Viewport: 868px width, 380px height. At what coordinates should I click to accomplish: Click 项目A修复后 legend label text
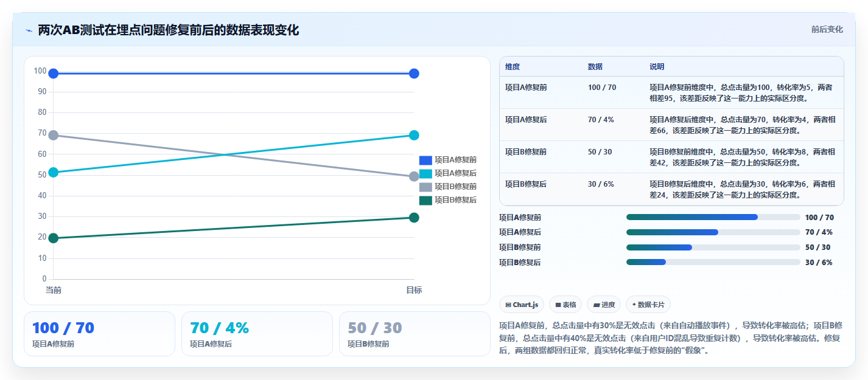[x=455, y=173]
